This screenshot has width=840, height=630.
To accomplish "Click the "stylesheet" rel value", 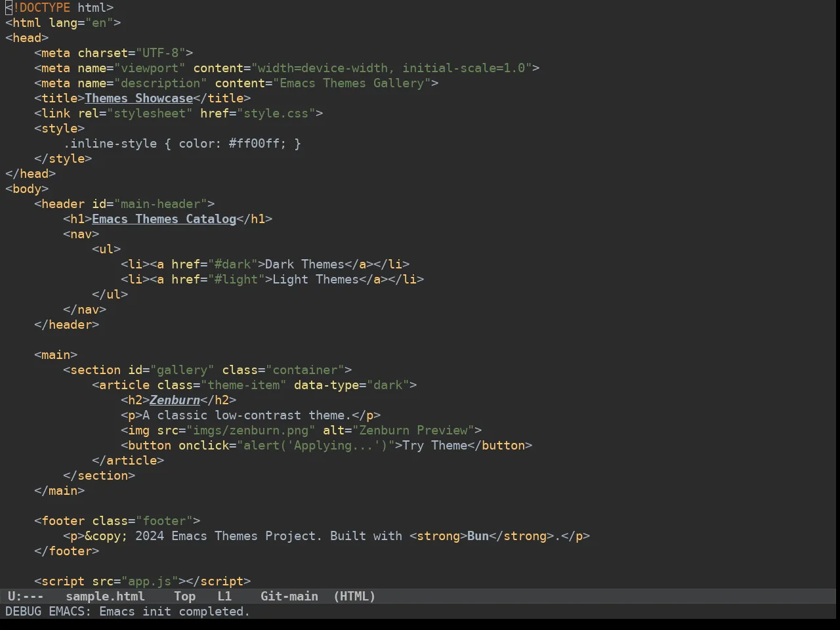I will pos(150,114).
